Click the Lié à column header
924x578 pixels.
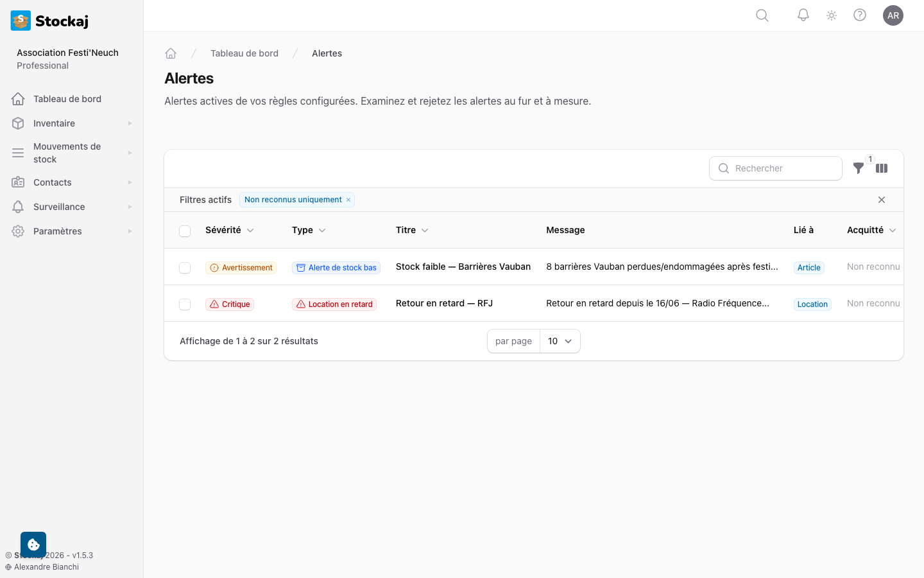coord(803,230)
